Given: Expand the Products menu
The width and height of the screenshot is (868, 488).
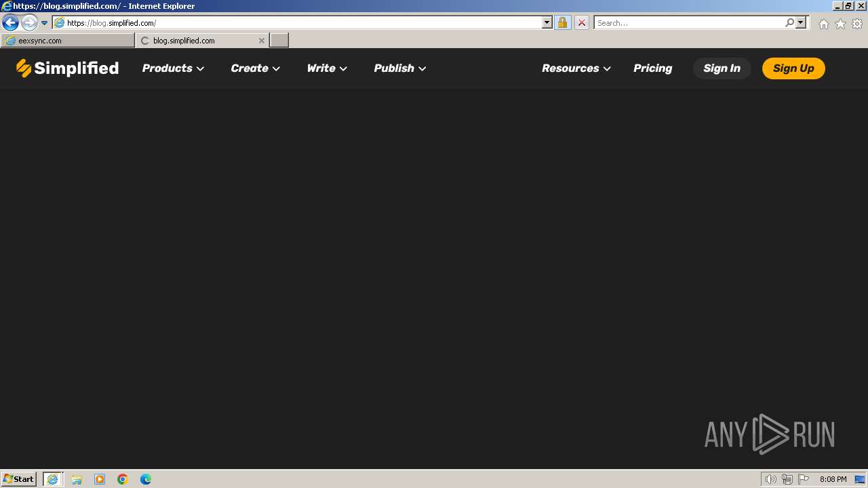Looking at the screenshot, I should click(x=173, y=68).
